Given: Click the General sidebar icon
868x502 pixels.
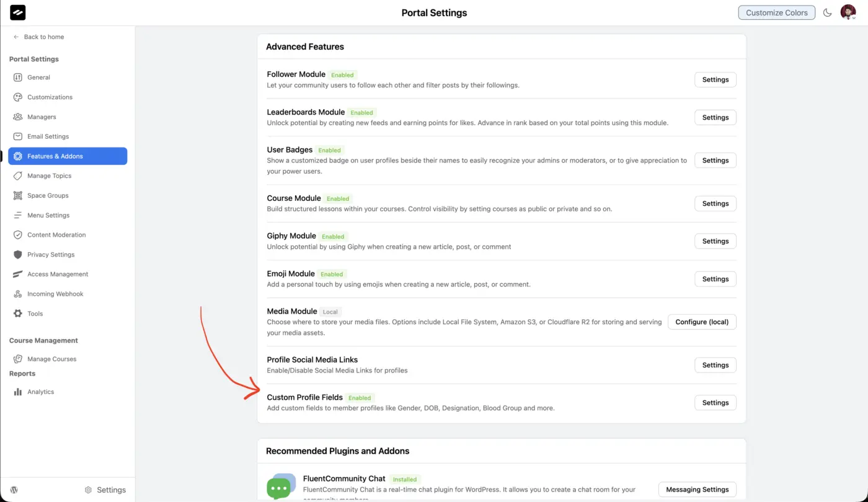Looking at the screenshot, I should click(x=17, y=77).
